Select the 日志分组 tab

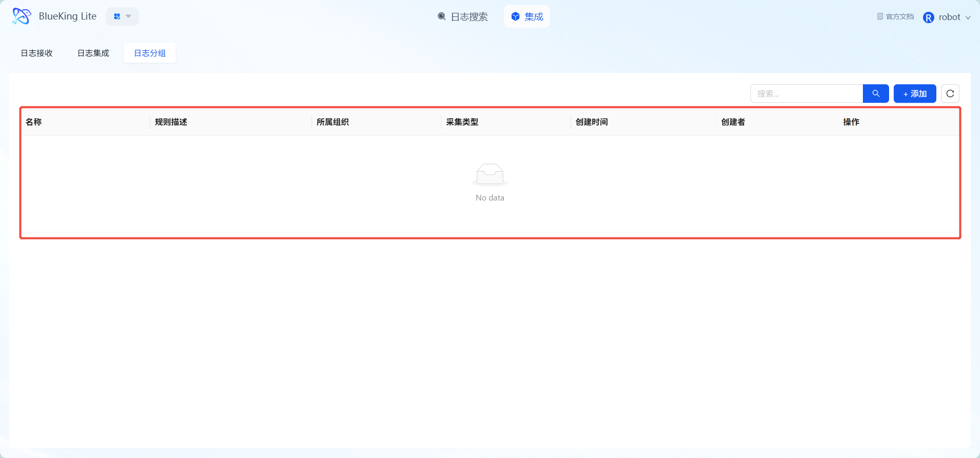click(x=149, y=53)
